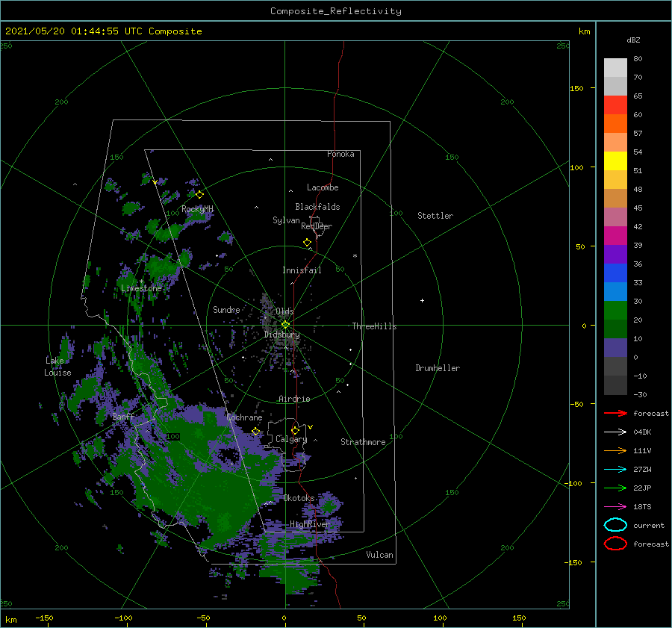Click the Calgary city label
Screen dimensions: 672x628
click(x=291, y=439)
